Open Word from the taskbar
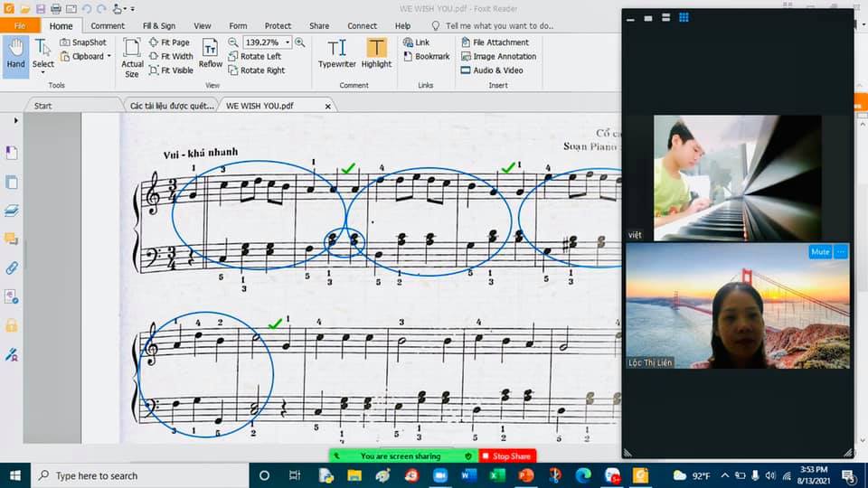 [x=469, y=475]
